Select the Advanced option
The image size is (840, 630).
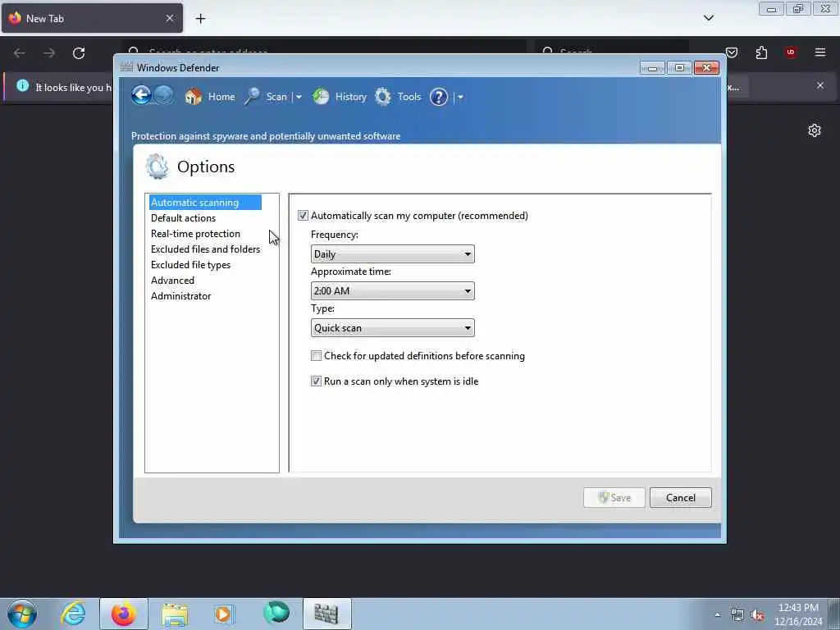[172, 281]
